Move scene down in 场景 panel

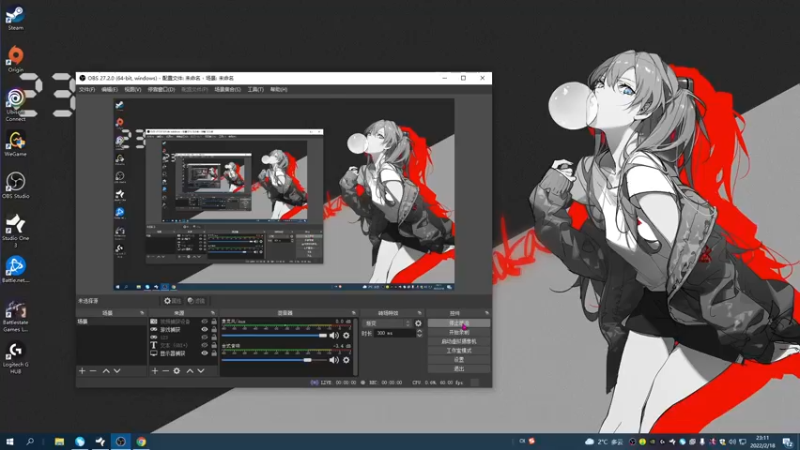(x=117, y=371)
